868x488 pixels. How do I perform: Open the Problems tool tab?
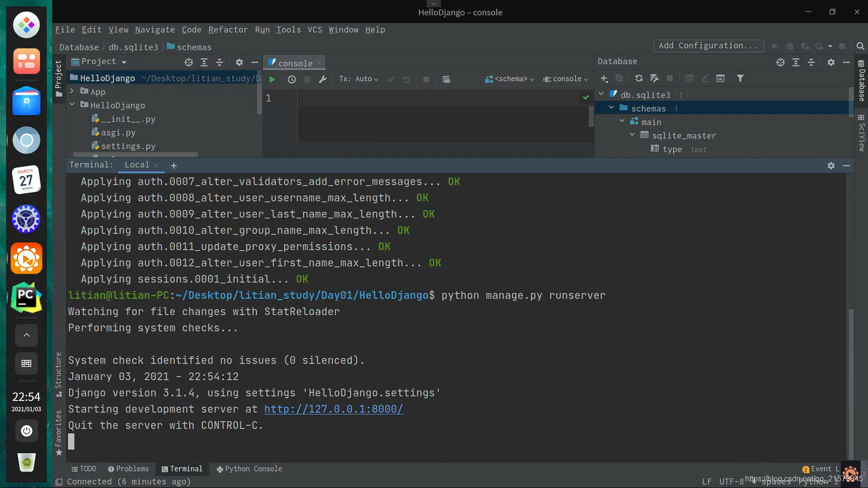pyautogui.click(x=128, y=469)
